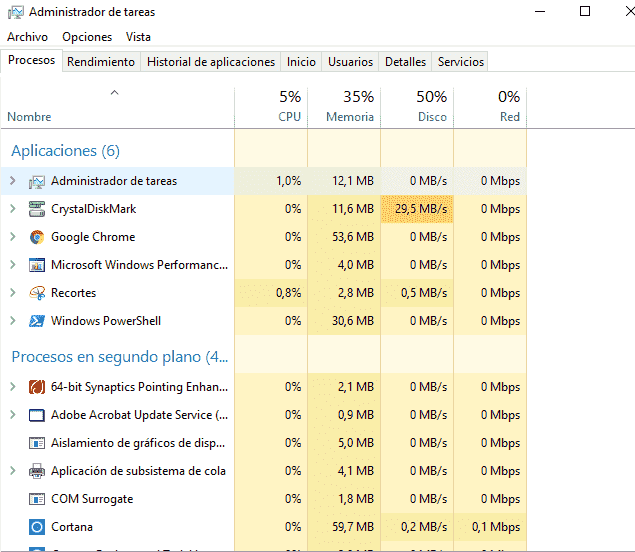Click Recortes 0,8% CPU value
The height and width of the screenshot is (552, 635).
(288, 293)
